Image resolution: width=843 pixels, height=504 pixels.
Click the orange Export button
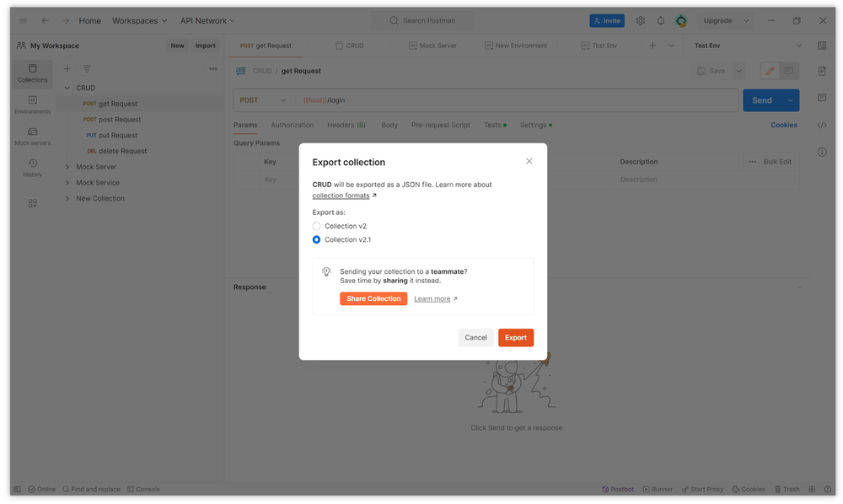[x=515, y=337]
